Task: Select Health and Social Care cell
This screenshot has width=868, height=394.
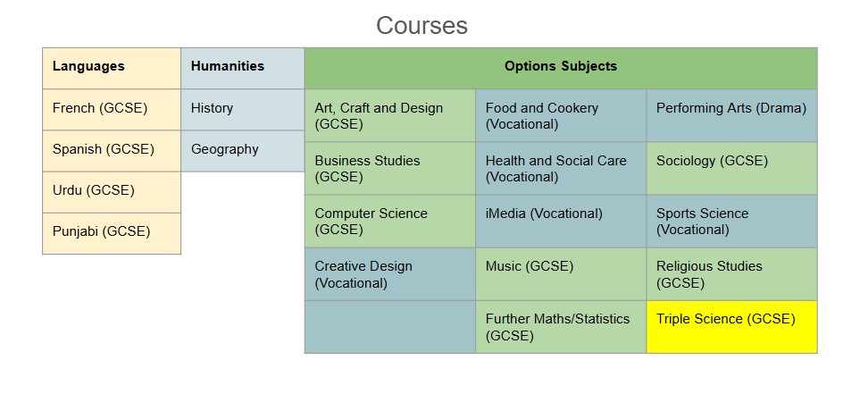Action: [x=560, y=169]
